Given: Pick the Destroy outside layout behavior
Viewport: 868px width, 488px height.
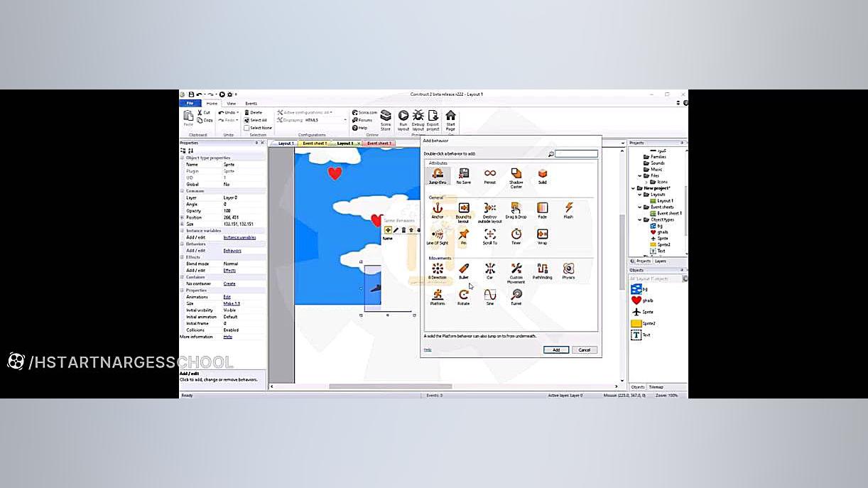Looking at the screenshot, I should [489, 212].
